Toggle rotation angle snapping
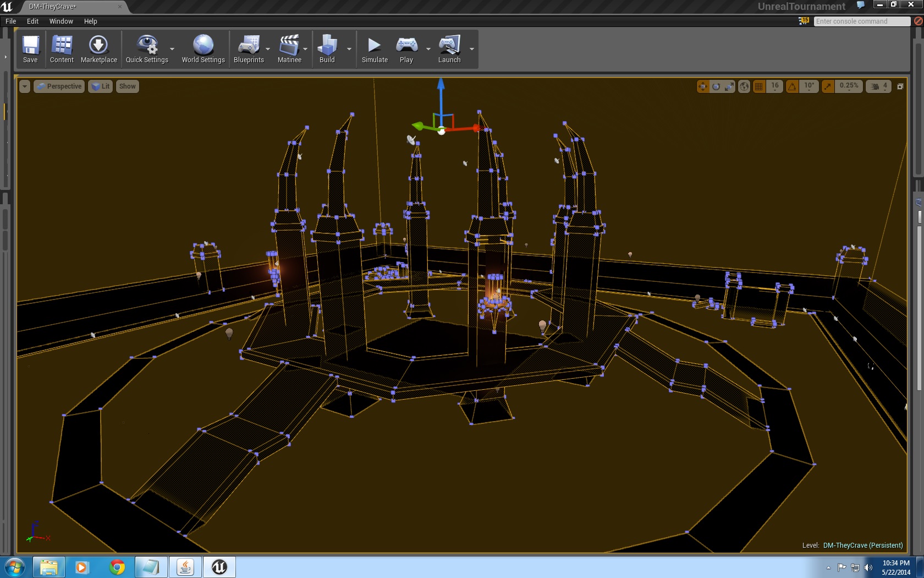924x578 pixels. (792, 86)
